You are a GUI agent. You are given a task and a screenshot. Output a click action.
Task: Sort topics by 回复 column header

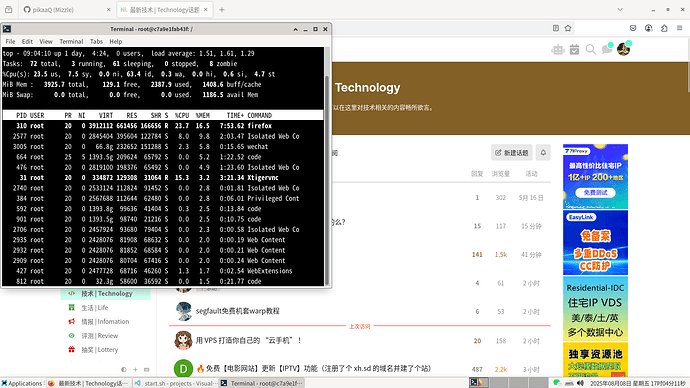(477, 174)
